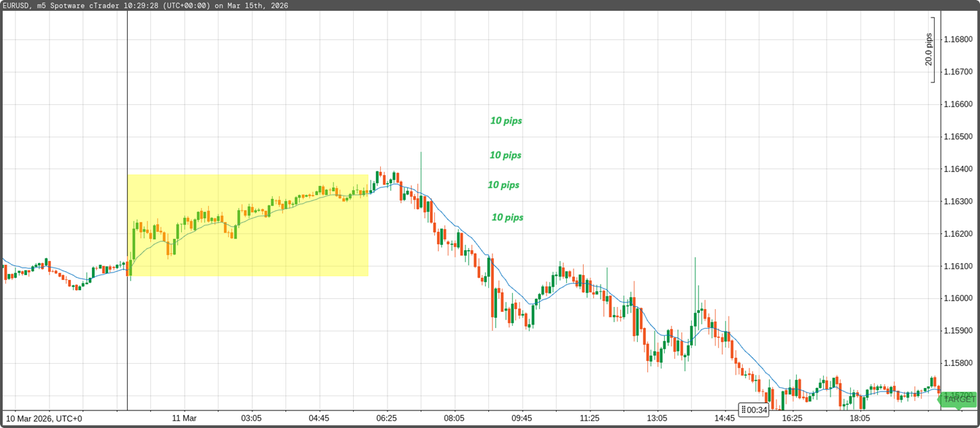Click the 11:25 time axis label
Viewport: 980px width, 428px height.
point(589,419)
